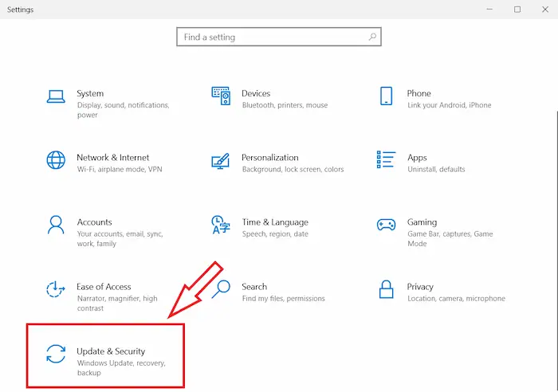This screenshot has height=392, width=558.
Task: Click the System laptop icon
Action: [55, 96]
